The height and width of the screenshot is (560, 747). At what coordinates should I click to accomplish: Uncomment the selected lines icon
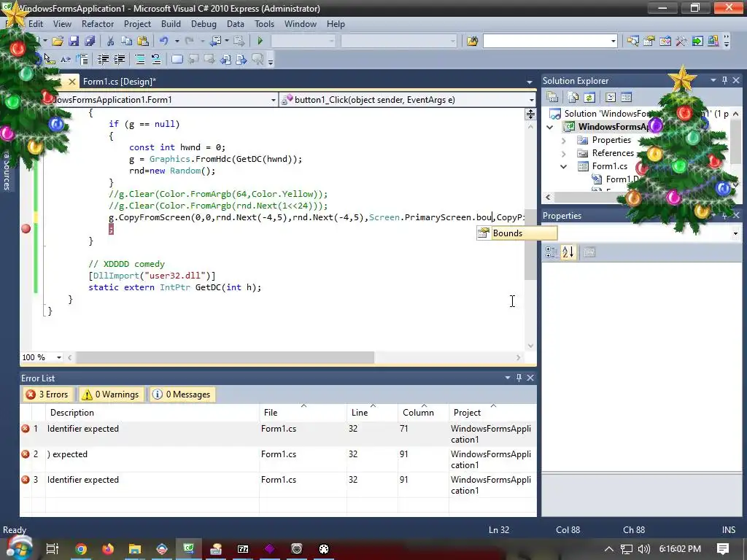[156, 59]
